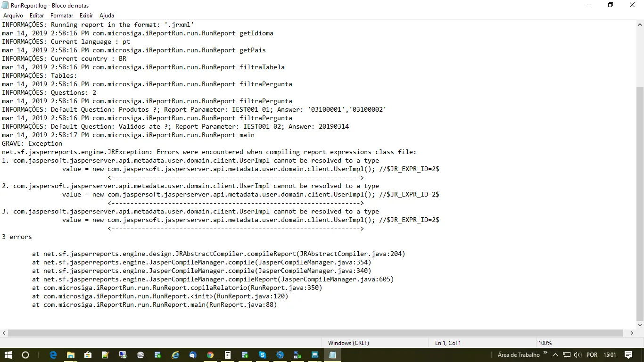Open the Editar menu

click(37, 16)
